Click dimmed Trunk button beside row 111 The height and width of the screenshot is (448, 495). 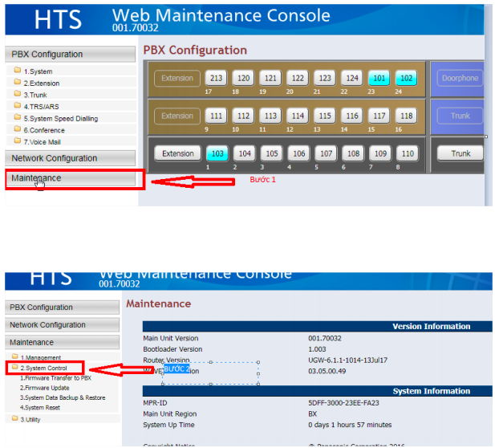(x=460, y=116)
